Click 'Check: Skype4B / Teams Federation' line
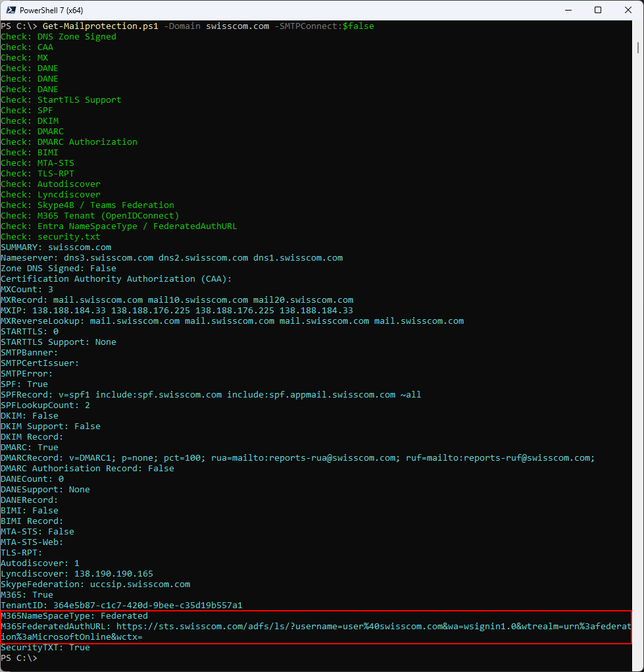This screenshot has height=672, width=644. 87,205
